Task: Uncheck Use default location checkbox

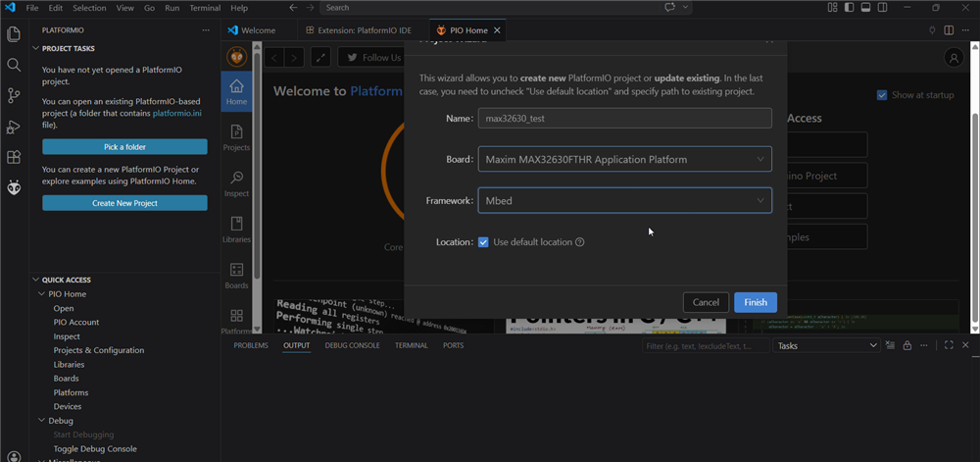Action: (x=483, y=242)
